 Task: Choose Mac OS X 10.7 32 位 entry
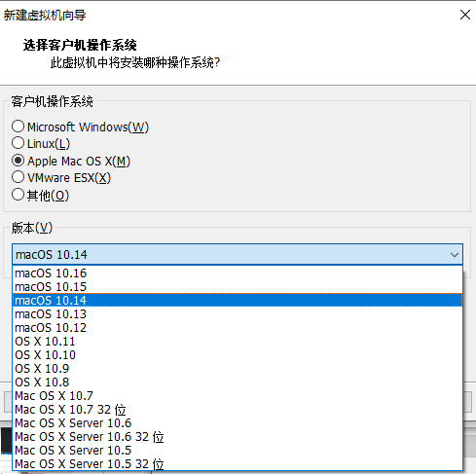click(238, 410)
